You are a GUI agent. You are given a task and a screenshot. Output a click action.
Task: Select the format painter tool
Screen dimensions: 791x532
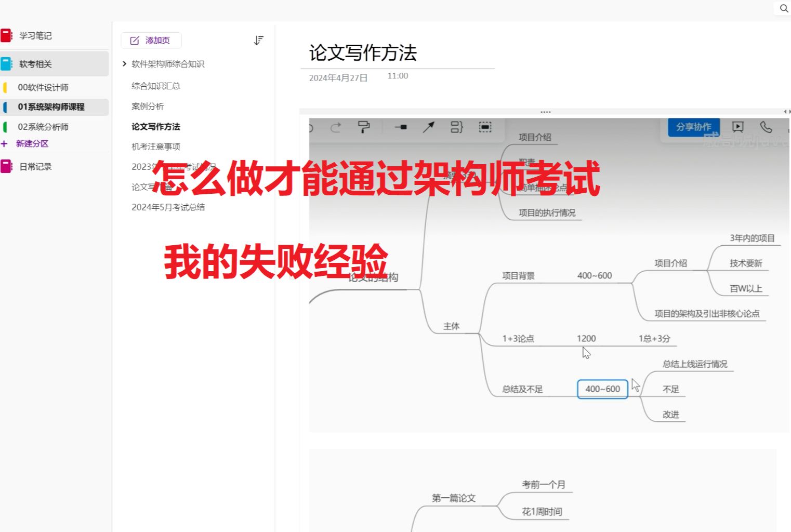coord(364,127)
